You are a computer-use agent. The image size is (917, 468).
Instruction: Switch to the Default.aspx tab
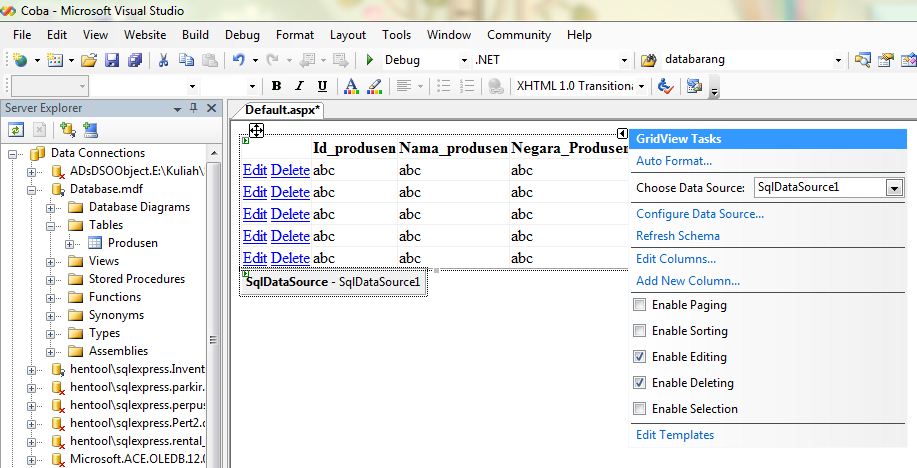282,110
